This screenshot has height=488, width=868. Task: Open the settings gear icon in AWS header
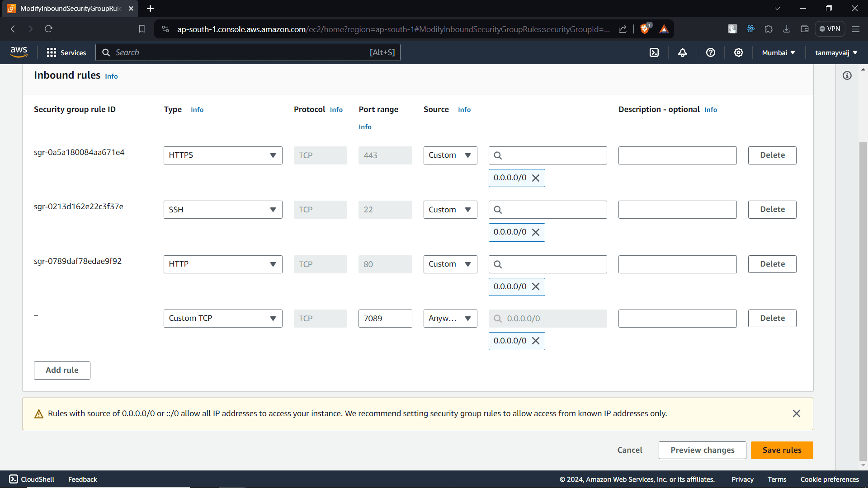point(739,53)
